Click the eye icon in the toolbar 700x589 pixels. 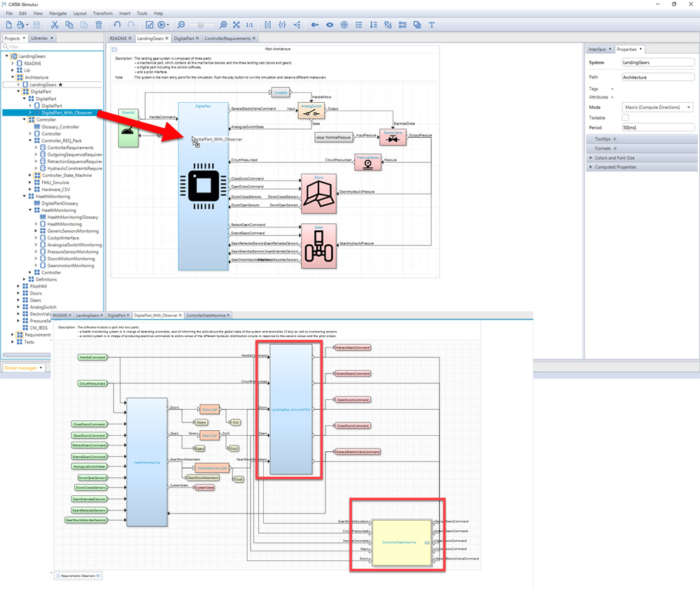[330, 25]
